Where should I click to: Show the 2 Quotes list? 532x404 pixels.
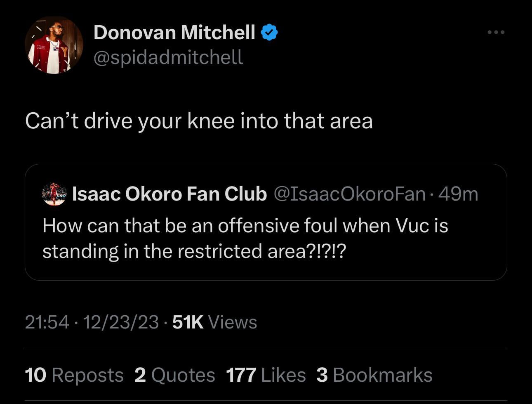[175, 375]
